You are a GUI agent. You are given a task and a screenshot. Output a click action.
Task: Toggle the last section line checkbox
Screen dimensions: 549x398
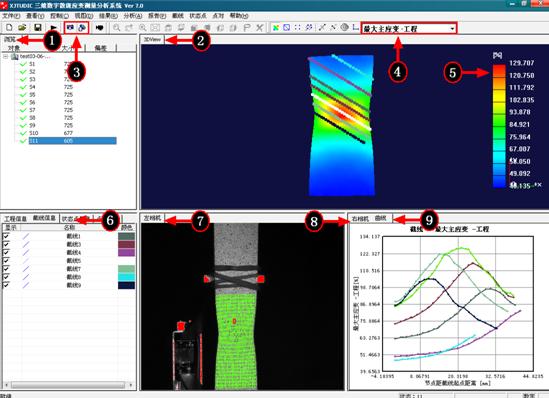click(x=6, y=285)
